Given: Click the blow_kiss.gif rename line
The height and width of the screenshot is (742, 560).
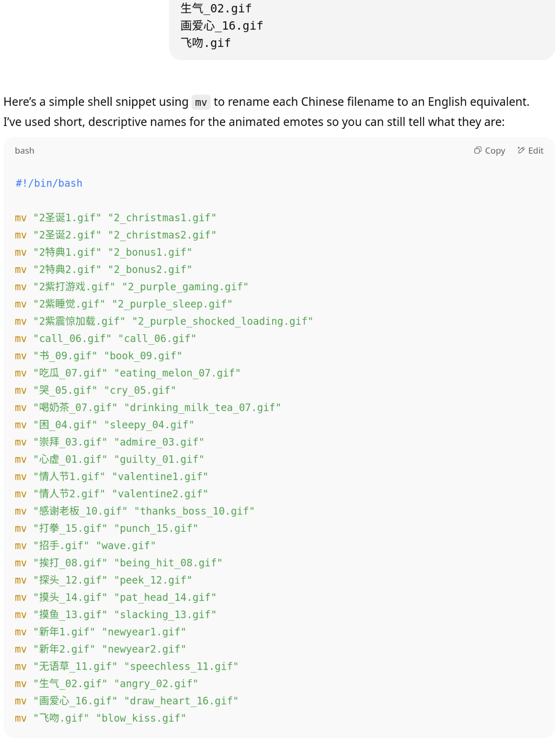Looking at the screenshot, I should tap(100, 719).
